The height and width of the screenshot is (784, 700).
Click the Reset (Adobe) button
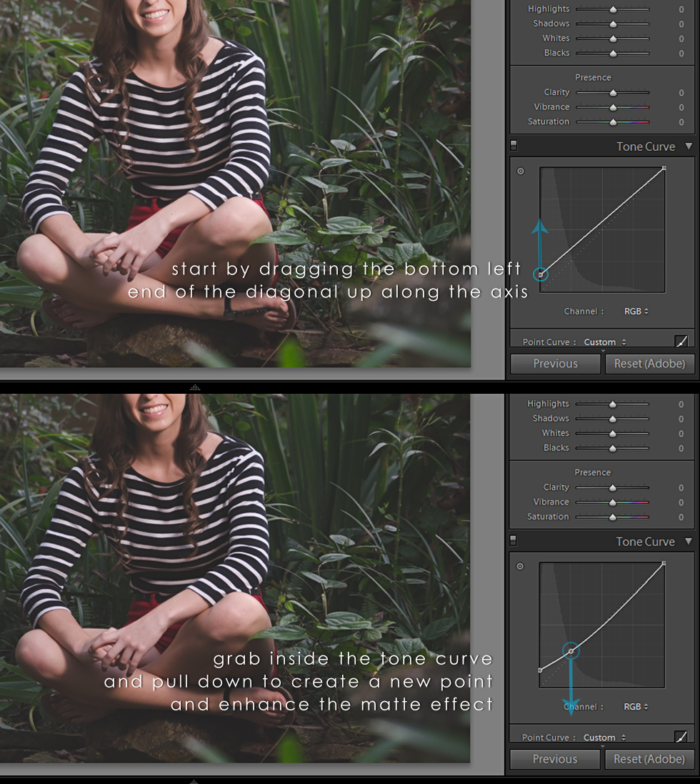[649, 364]
